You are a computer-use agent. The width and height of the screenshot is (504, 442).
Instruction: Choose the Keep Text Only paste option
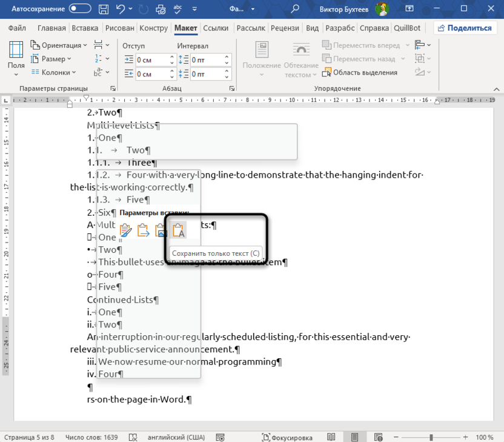coord(179,230)
